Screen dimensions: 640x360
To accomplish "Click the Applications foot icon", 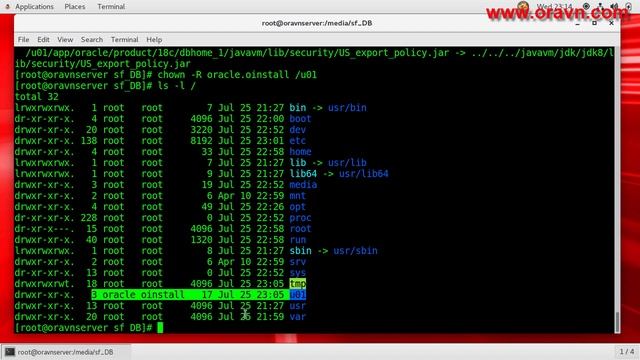I will tap(7, 7).
